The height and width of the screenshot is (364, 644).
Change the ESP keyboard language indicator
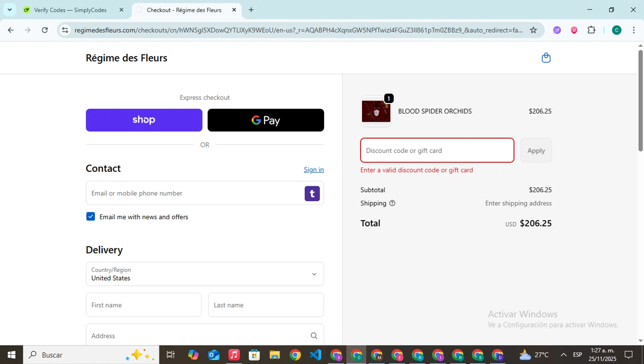(x=577, y=355)
